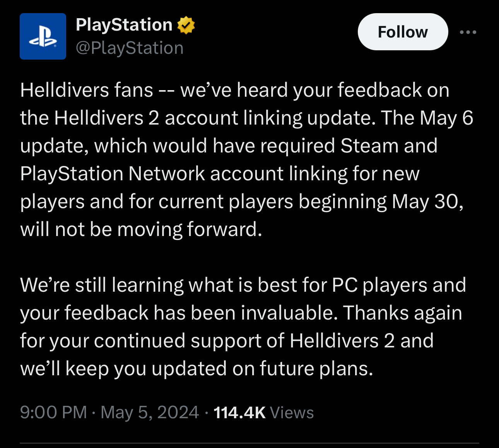This screenshot has width=499, height=448.
Task: Click the opening words "Helldivers fans"
Action: click(87, 90)
